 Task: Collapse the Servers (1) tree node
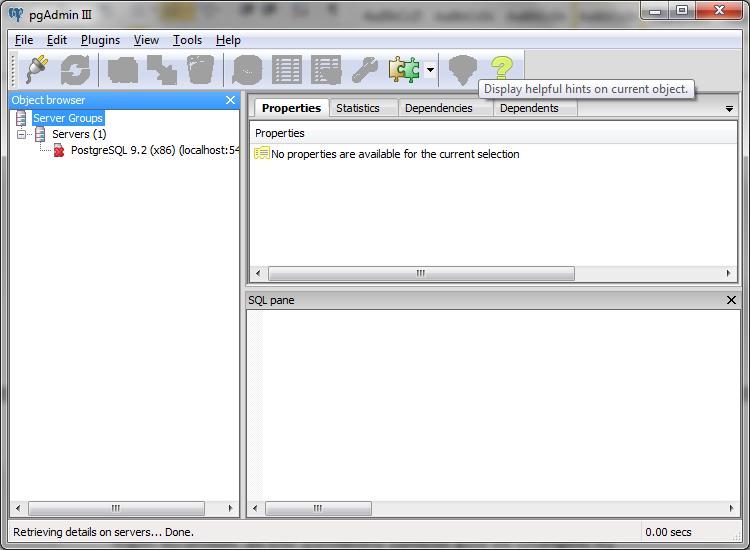pyautogui.click(x=22, y=134)
